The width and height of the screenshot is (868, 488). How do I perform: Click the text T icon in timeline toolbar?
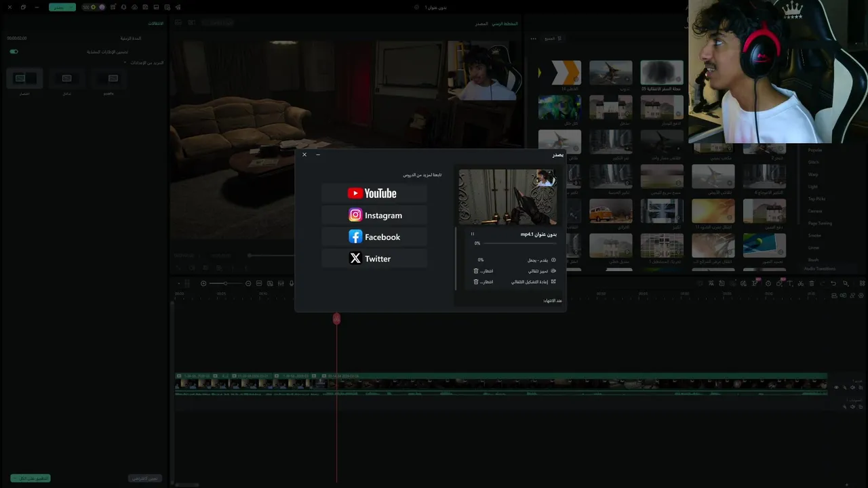tap(790, 283)
